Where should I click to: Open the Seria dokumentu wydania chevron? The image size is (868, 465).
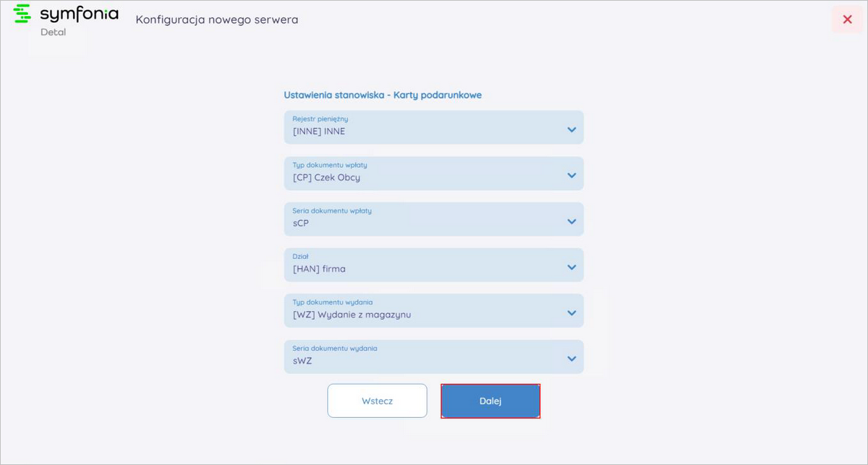[571, 359]
